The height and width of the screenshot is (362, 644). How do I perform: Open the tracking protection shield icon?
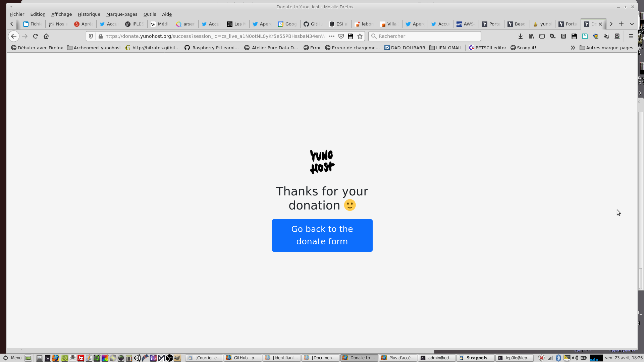(x=91, y=36)
